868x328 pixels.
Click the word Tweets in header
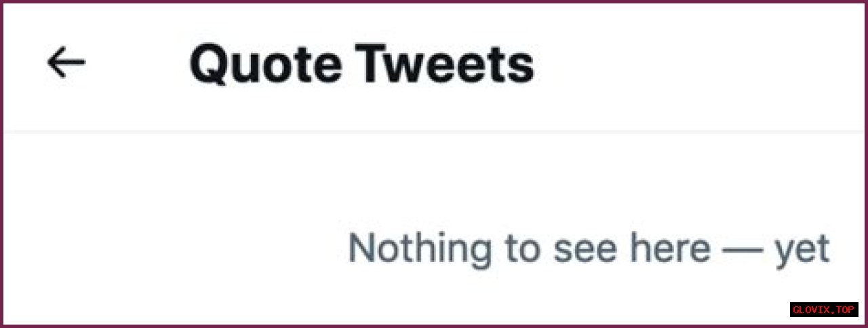[446, 65]
